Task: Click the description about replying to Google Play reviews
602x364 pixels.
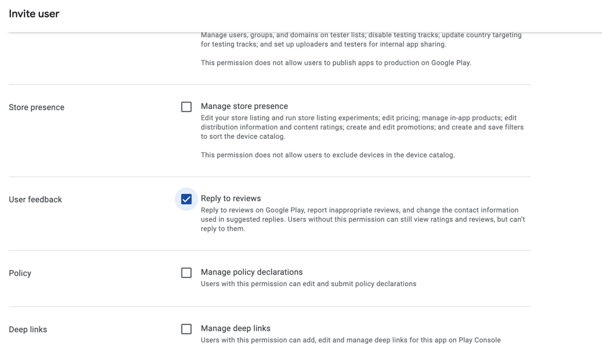Action: pos(362,219)
